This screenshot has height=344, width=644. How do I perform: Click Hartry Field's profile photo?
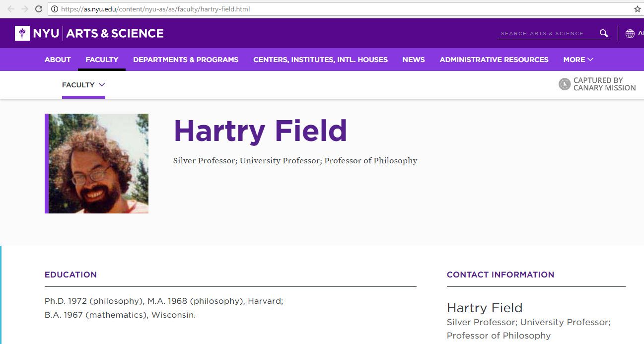[96, 163]
